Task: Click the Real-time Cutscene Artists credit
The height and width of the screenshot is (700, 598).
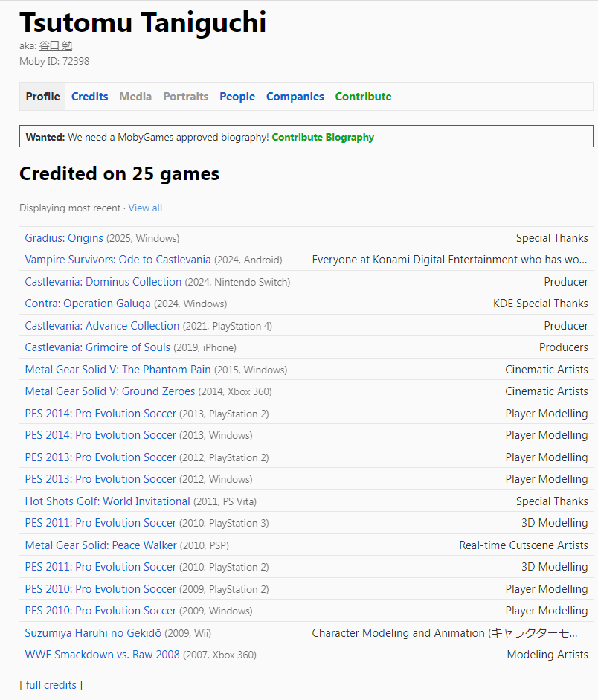Action: pyautogui.click(x=524, y=545)
